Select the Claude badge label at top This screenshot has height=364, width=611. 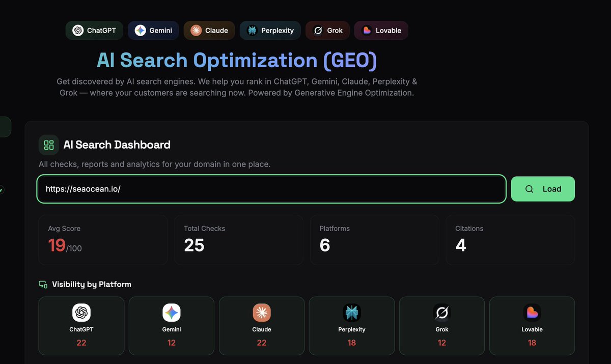click(216, 31)
